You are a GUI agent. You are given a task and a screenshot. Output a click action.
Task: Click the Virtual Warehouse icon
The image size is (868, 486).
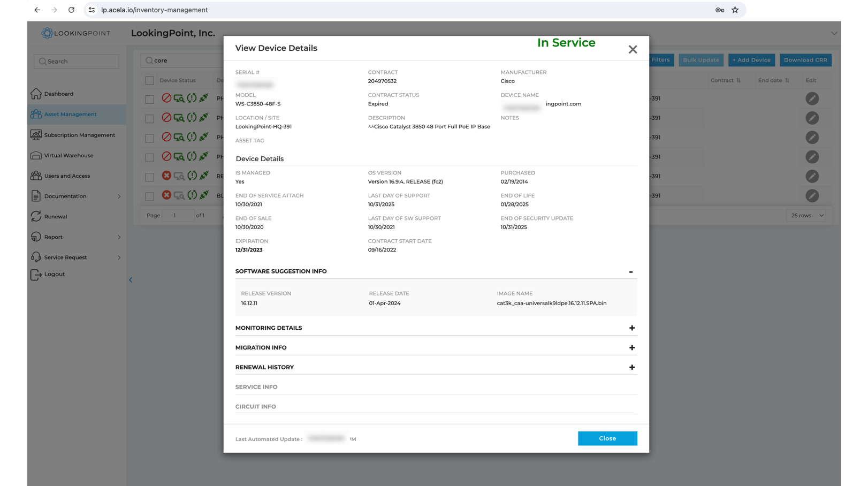pos(36,155)
